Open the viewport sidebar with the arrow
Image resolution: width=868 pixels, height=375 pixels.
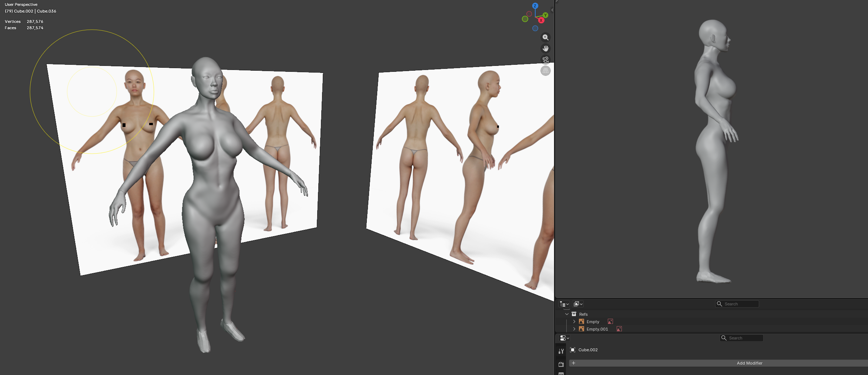(x=552, y=10)
